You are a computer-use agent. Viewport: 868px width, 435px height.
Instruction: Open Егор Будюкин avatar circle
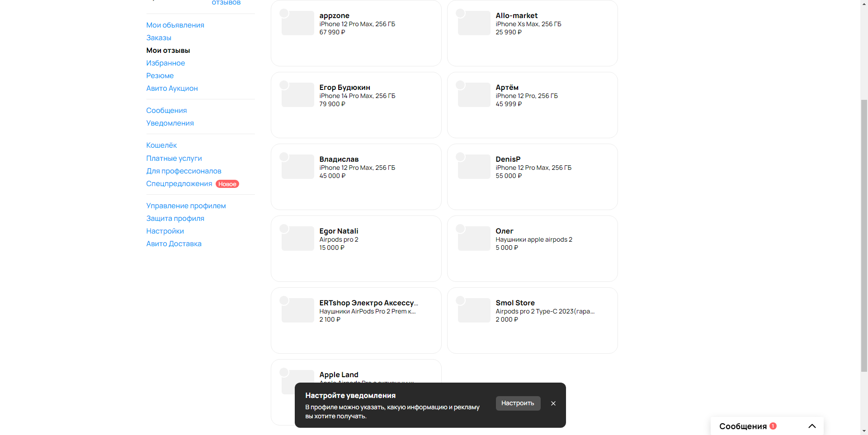tap(284, 85)
